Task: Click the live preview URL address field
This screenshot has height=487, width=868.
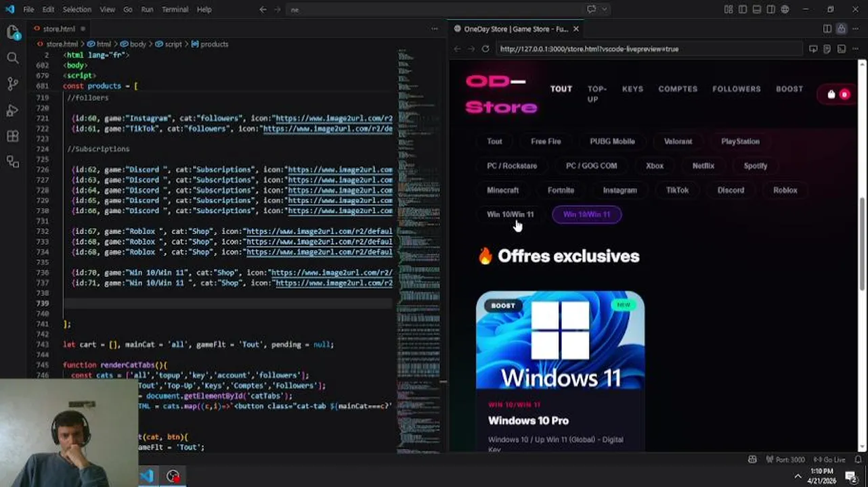Action: [x=649, y=49]
